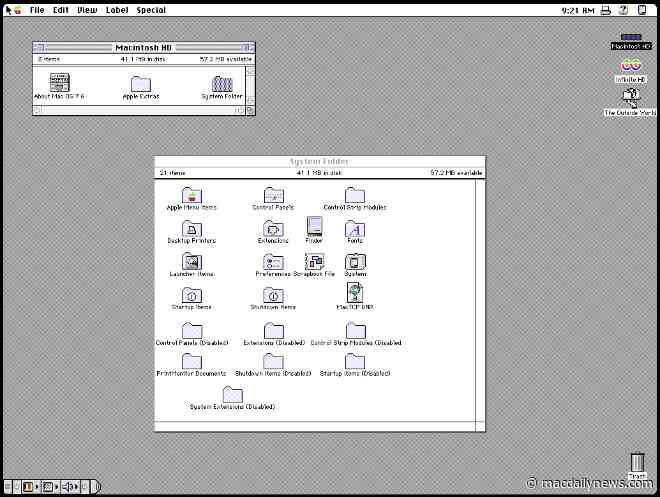Open the Edit menu

[x=61, y=10]
